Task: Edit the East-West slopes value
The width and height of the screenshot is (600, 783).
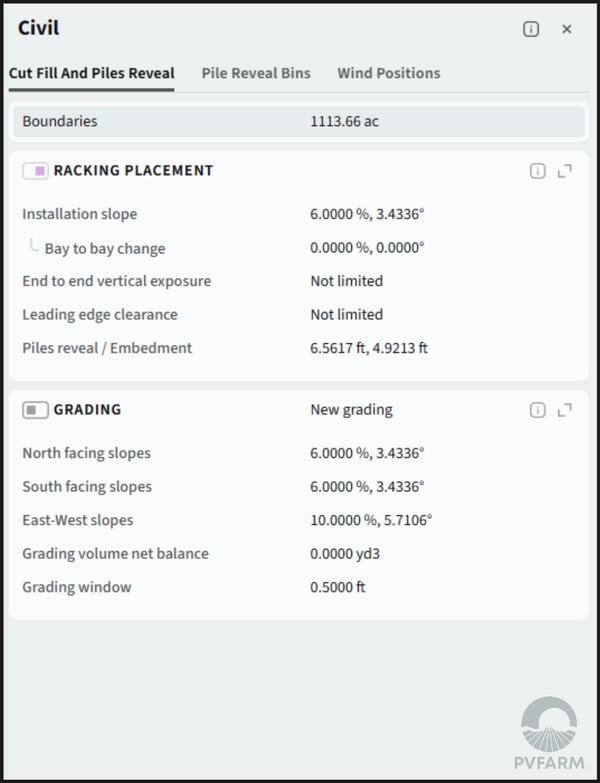Action: 371,520
